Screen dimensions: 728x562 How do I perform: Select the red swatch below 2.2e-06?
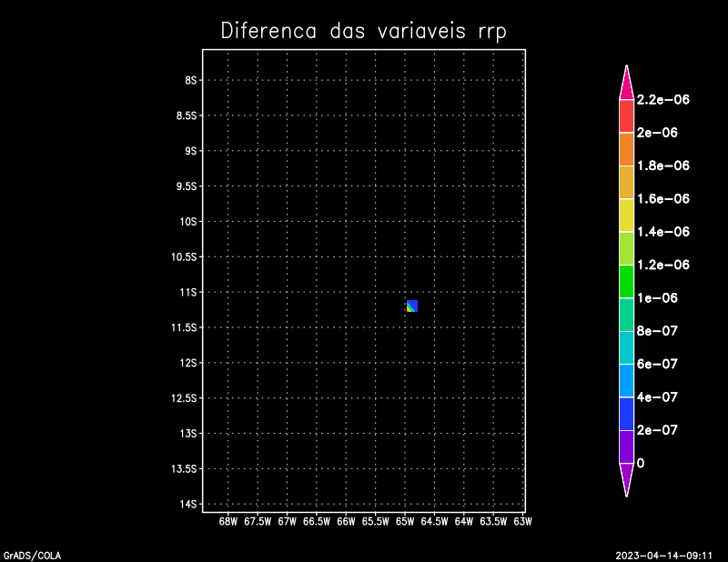click(626, 116)
